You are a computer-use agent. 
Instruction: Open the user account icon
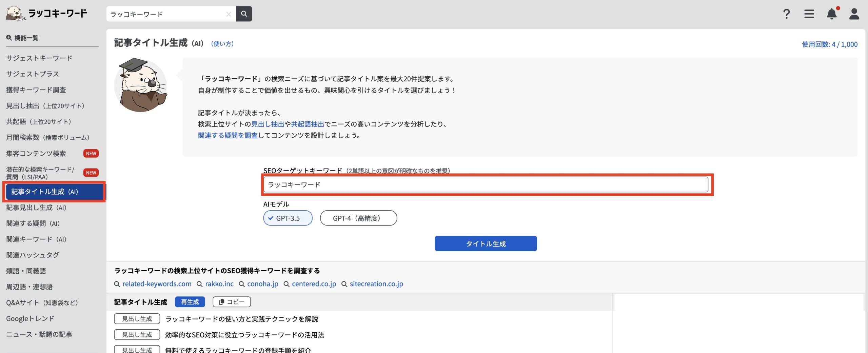coord(854,14)
